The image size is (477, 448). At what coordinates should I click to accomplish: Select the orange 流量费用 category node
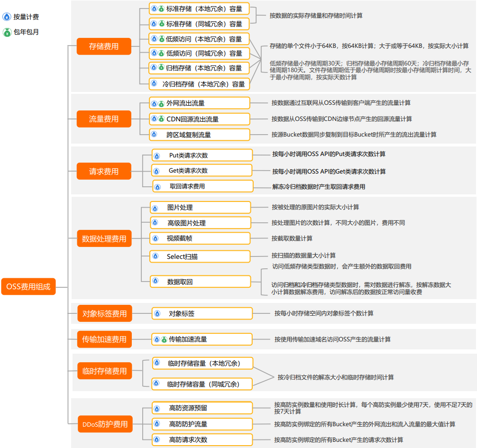[x=104, y=119]
